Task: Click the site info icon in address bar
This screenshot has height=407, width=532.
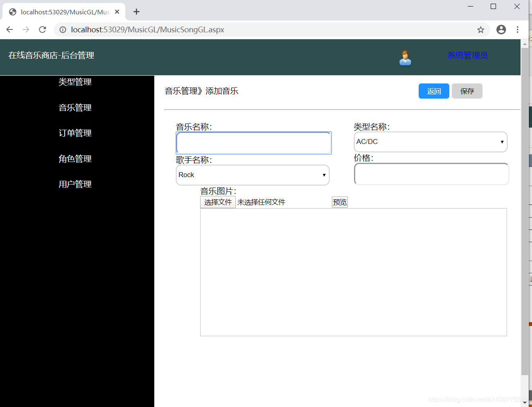Action: click(63, 29)
